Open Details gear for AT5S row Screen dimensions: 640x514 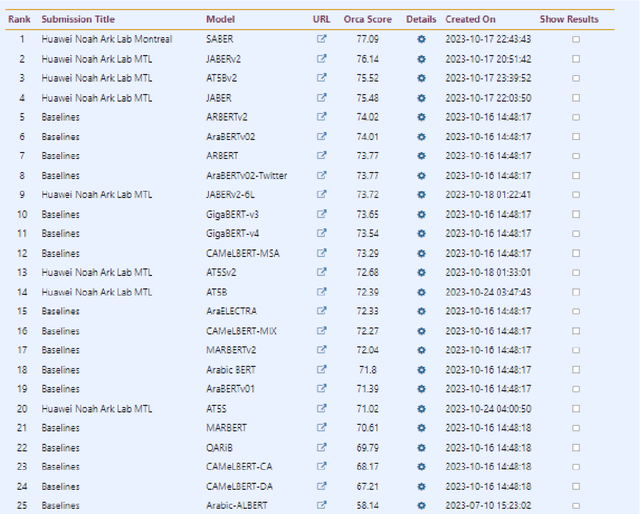click(x=421, y=408)
